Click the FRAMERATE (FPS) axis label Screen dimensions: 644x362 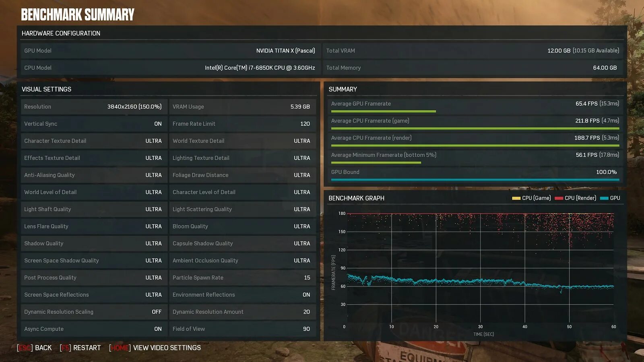point(333,272)
